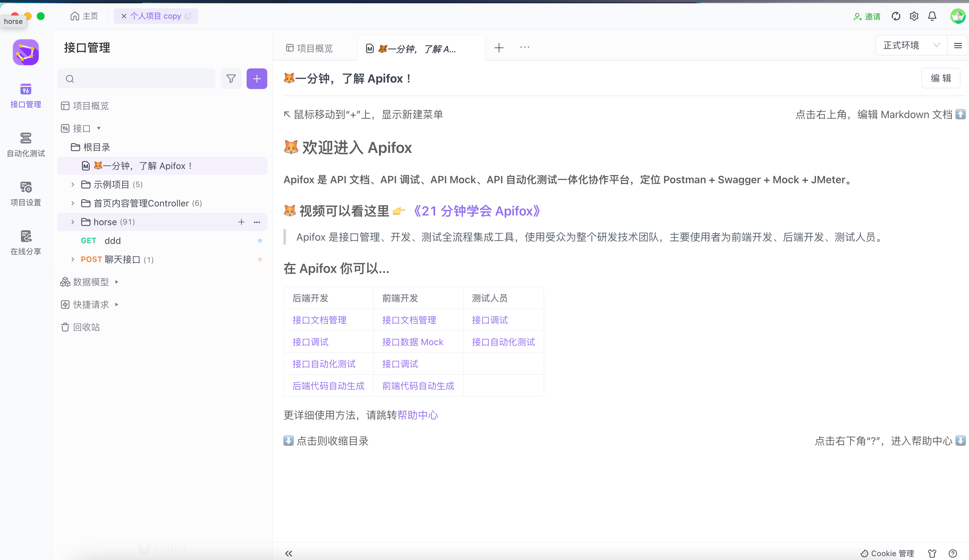Click the help question mark icon

pyautogui.click(x=952, y=553)
